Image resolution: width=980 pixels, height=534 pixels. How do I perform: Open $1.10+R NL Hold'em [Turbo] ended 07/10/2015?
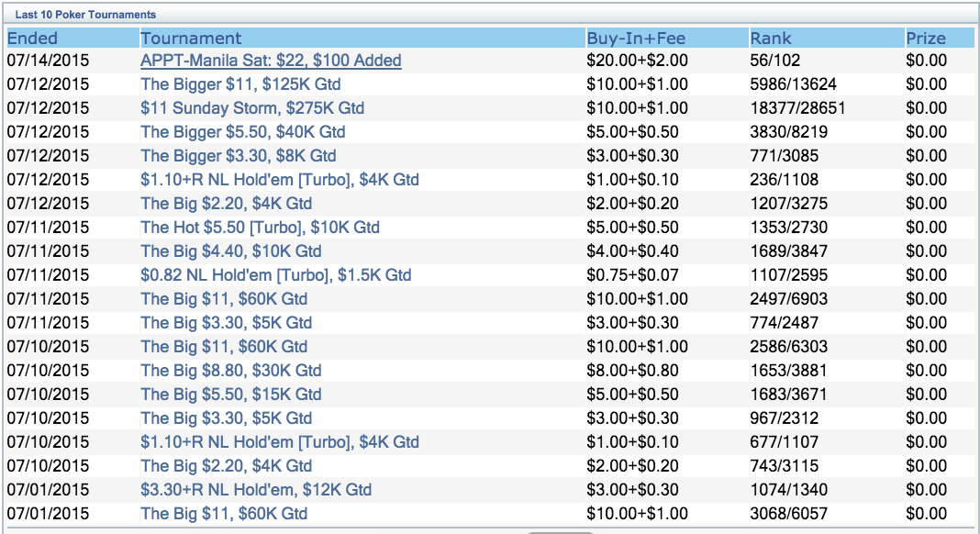coord(279,442)
